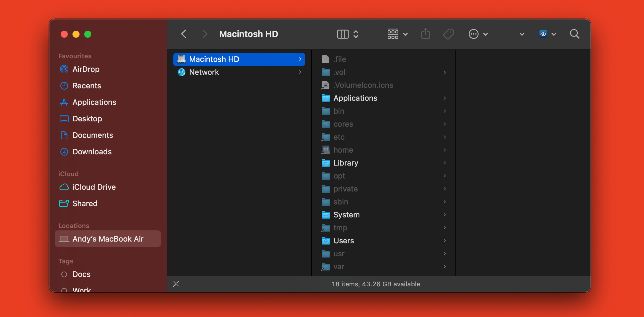Open the Users folder in the file list
Image resolution: width=644 pixels, height=317 pixels.
click(x=344, y=241)
